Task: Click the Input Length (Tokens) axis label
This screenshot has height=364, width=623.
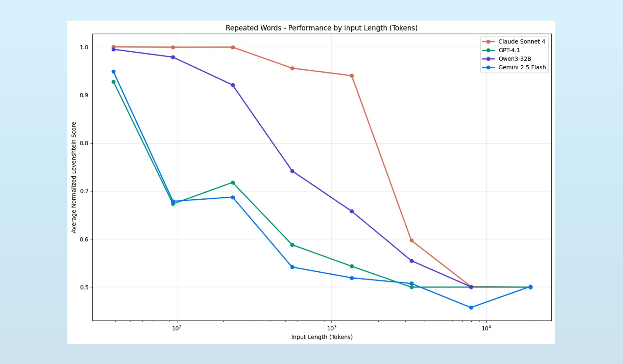Action: (322, 337)
